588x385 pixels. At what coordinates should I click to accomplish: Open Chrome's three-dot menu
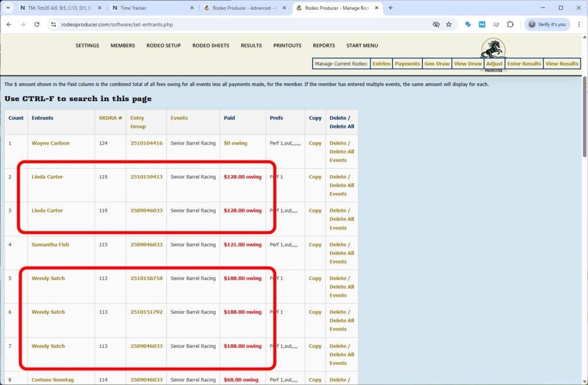tap(578, 25)
